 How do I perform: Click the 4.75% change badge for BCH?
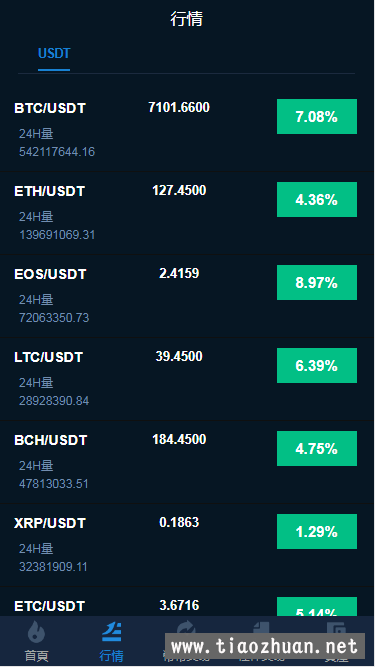click(x=317, y=448)
